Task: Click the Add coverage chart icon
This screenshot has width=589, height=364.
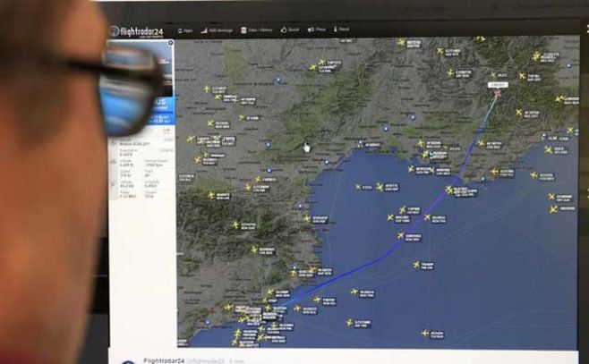Action: tap(204, 30)
